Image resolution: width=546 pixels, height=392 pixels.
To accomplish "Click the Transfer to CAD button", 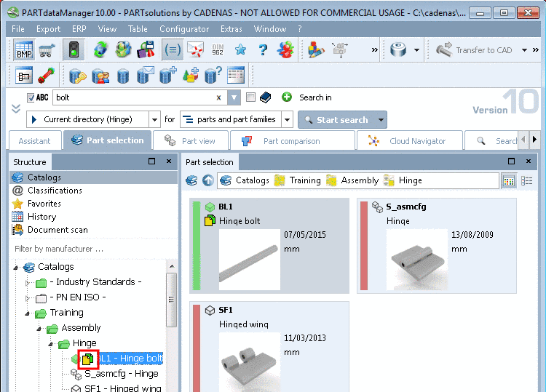I will coord(474,50).
